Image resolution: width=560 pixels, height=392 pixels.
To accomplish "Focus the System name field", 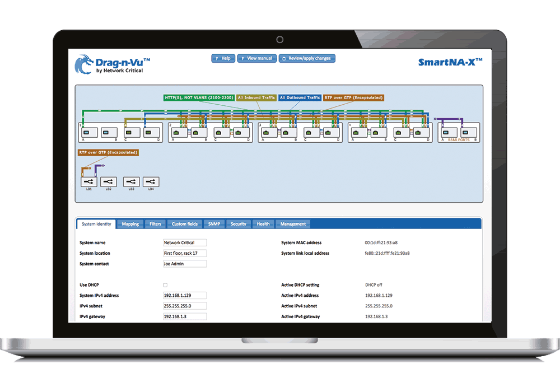I will coord(185,243).
